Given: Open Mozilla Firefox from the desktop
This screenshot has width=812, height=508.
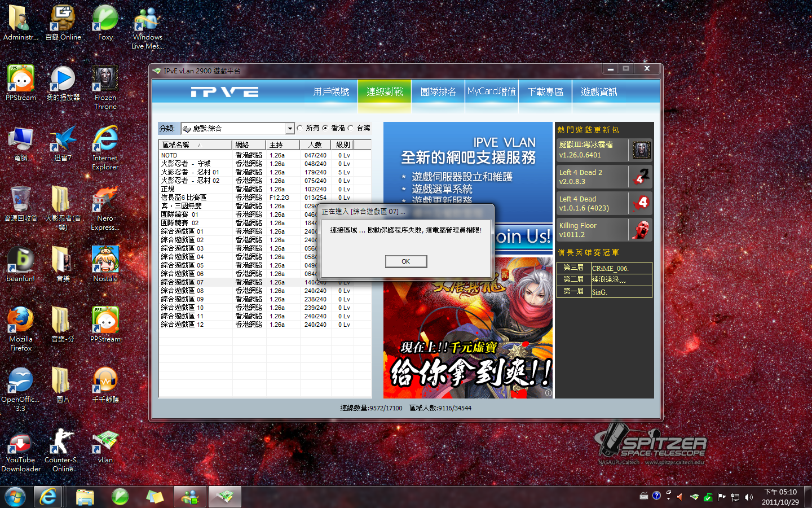Looking at the screenshot, I should tap(20, 321).
